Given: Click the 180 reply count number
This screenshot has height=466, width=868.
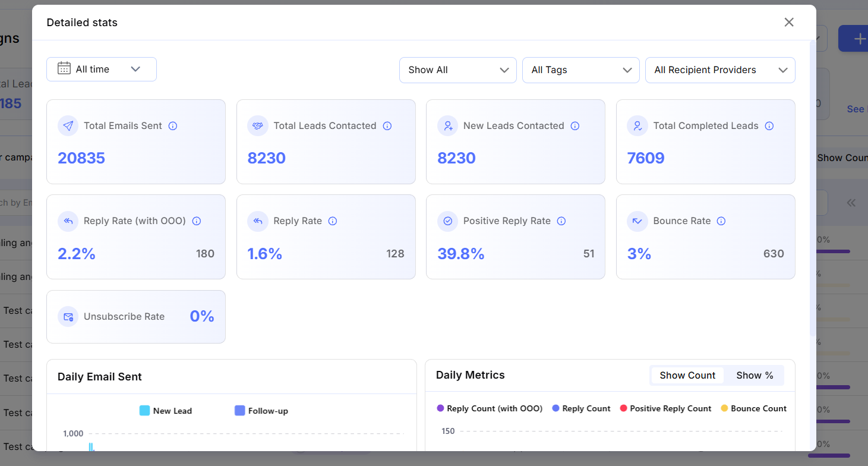Looking at the screenshot, I should pyautogui.click(x=205, y=254).
